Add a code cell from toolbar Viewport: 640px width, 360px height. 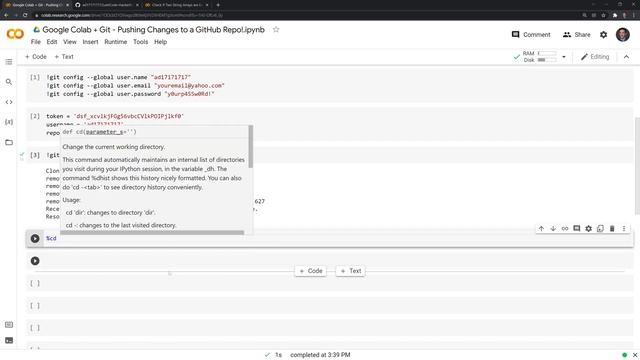(36, 57)
